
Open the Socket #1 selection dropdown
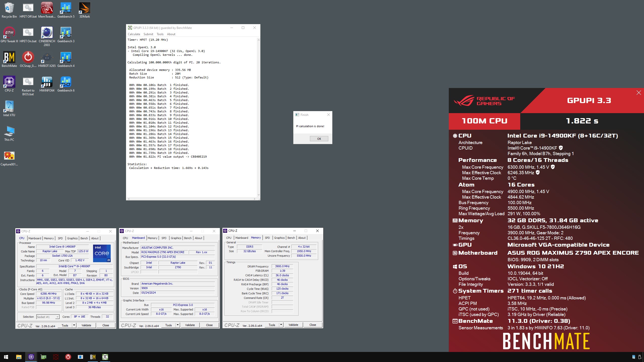[48, 317]
